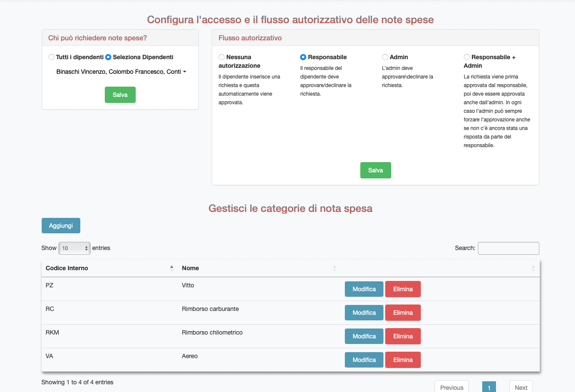Delete the Rimborso carburante category
Image resolution: width=575 pixels, height=392 pixels.
(403, 313)
